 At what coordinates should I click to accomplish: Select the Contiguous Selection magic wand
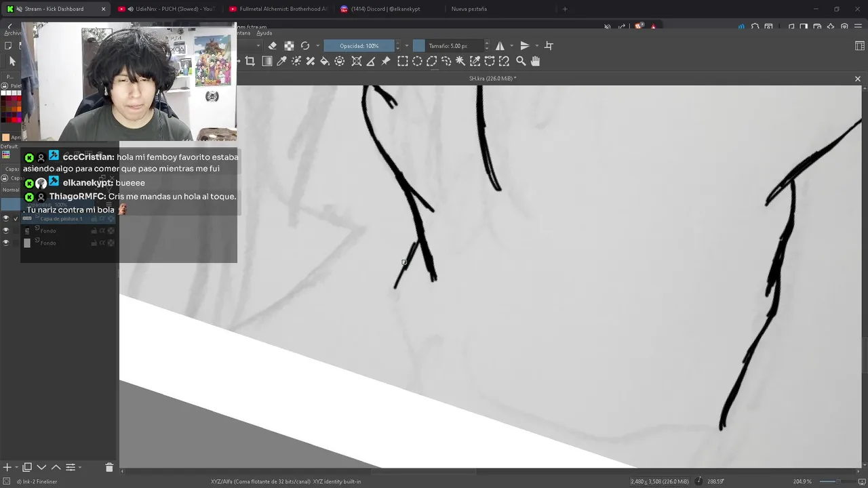pyautogui.click(x=460, y=61)
